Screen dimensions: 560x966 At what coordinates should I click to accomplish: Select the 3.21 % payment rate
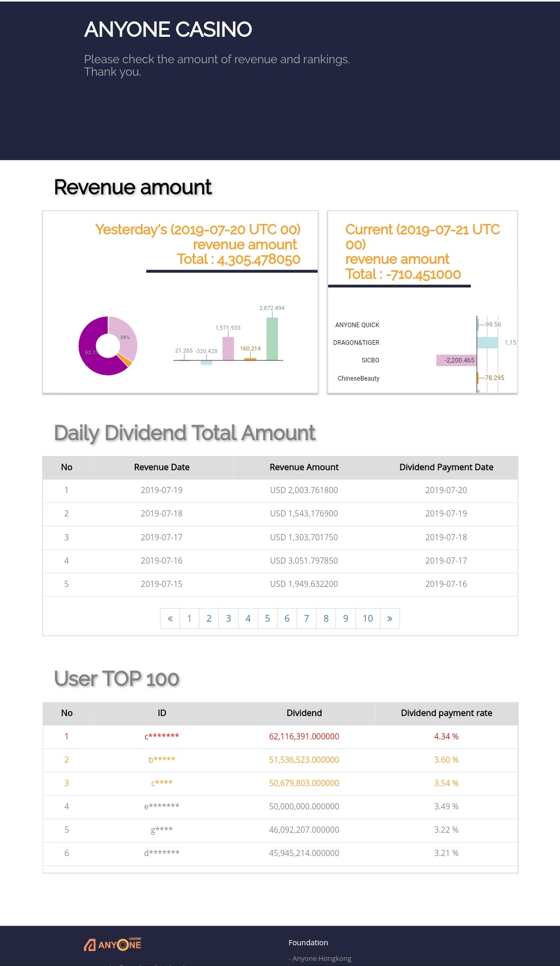point(446,853)
